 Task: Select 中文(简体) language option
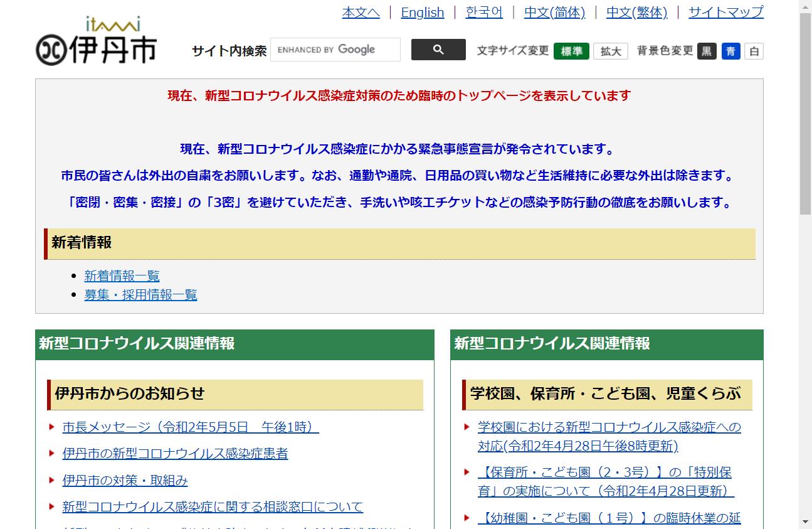coord(554,13)
